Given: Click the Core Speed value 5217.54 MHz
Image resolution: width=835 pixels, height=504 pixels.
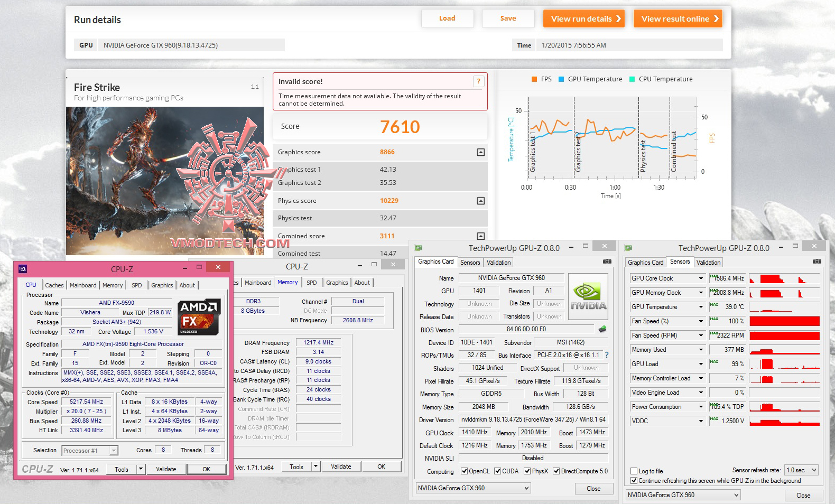Looking at the screenshot, I should point(87,402).
